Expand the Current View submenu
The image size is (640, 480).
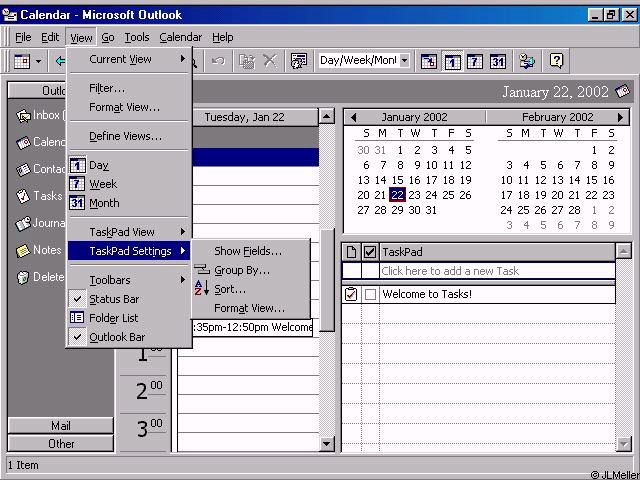coord(129,59)
